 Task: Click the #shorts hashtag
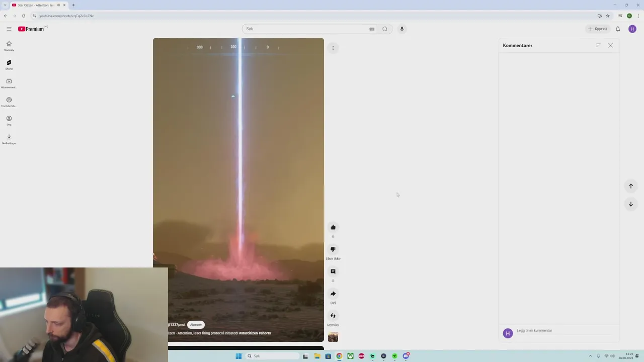[265, 333]
